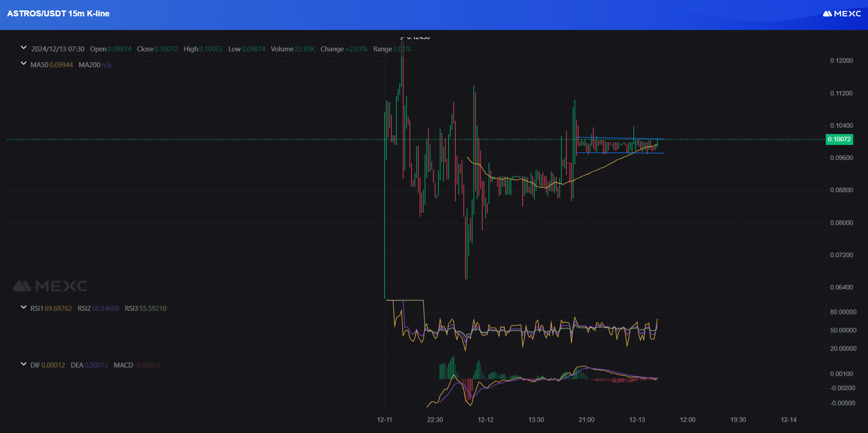
Task: Click the 12-13 time axis label
Action: click(x=637, y=420)
